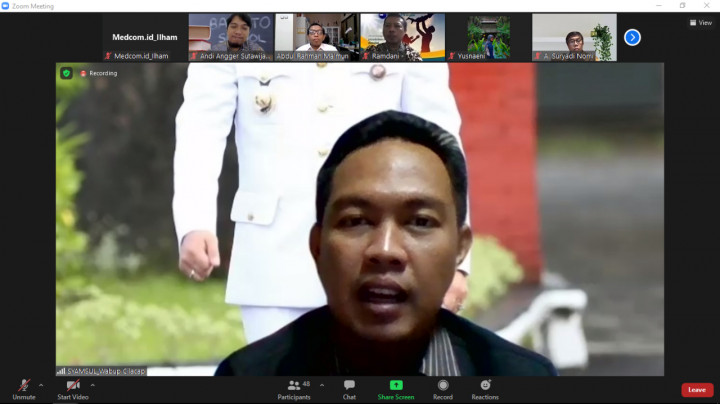
Task: Select Andi Angger Sutawijaya's video thumbnail
Action: tap(231, 37)
